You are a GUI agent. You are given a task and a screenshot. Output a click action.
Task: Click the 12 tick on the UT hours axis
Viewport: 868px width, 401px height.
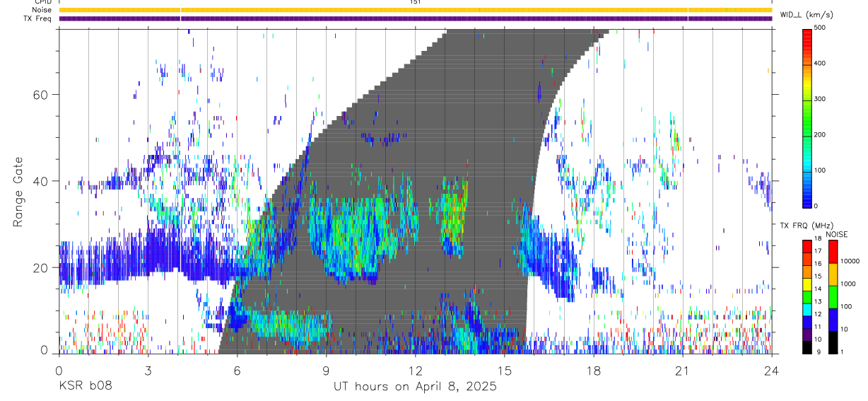point(416,370)
